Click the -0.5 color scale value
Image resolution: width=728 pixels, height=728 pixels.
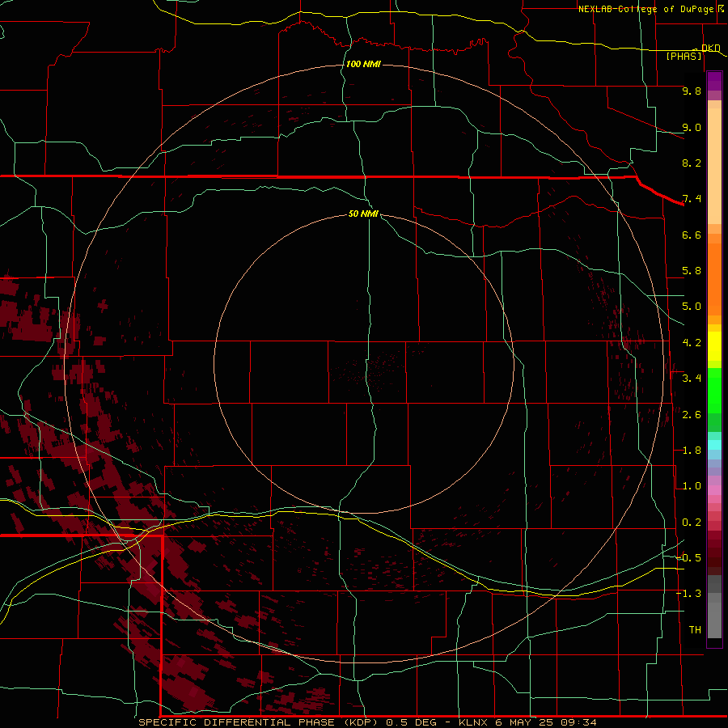(x=689, y=558)
